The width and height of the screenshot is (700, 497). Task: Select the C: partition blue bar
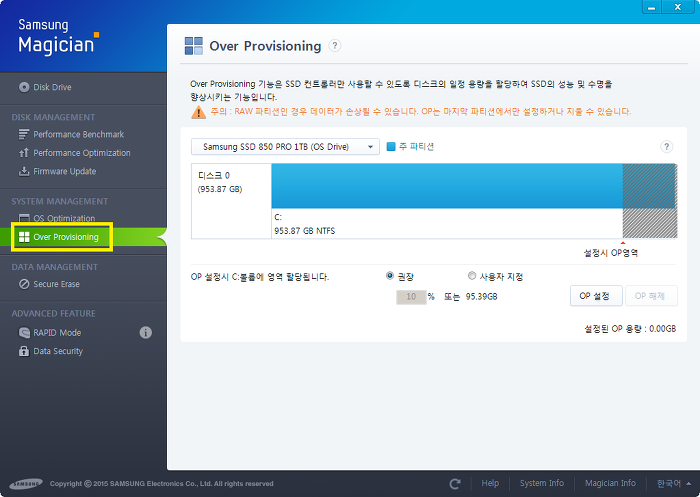click(x=447, y=186)
